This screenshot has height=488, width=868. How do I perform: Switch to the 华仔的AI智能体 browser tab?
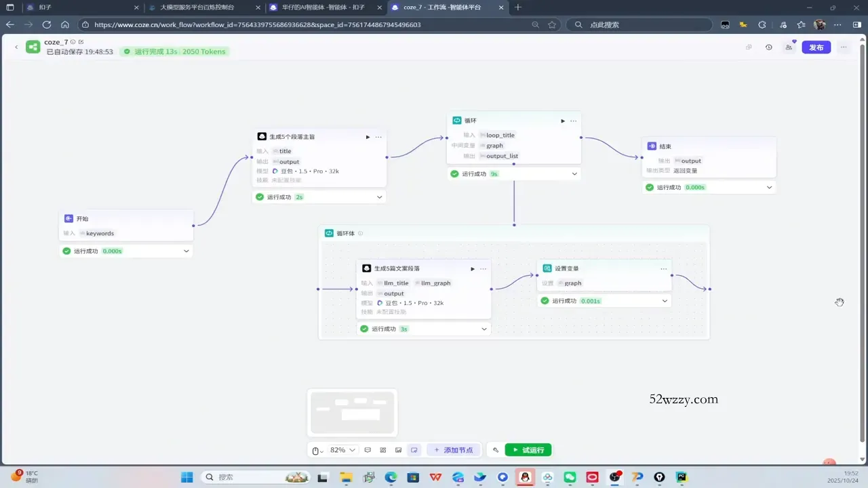tap(323, 7)
